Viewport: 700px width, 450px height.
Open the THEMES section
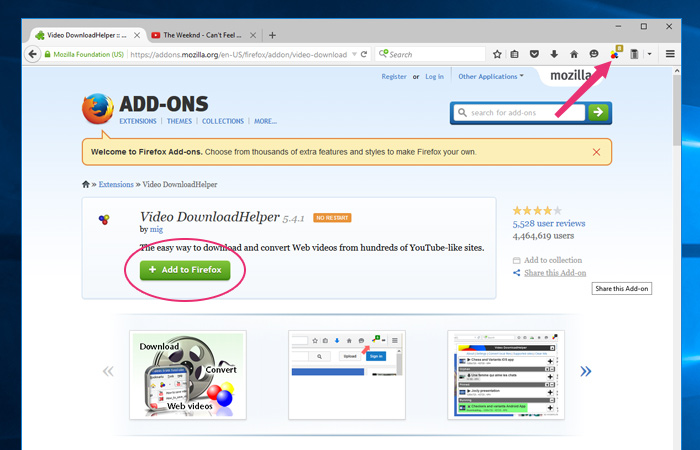pyautogui.click(x=179, y=121)
